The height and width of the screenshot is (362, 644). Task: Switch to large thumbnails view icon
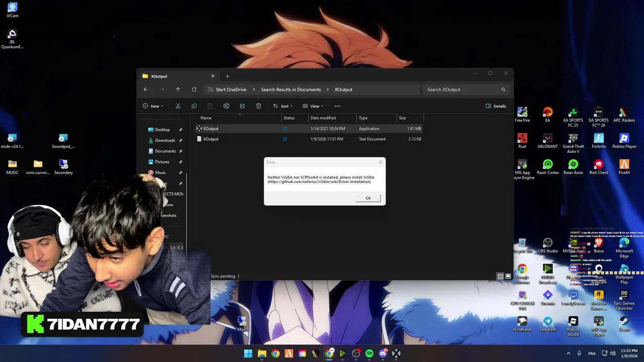pyautogui.click(x=508, y=276)
